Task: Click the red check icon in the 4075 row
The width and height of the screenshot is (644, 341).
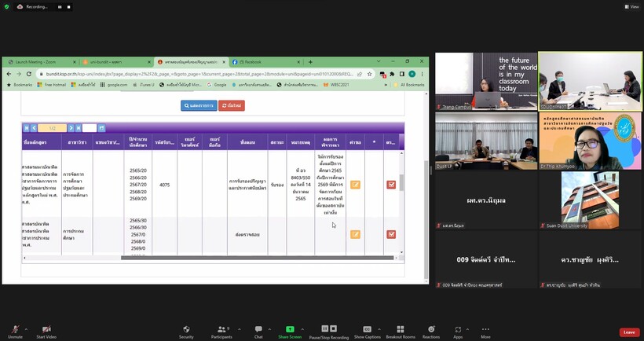Action: click(x=391, y=185)
